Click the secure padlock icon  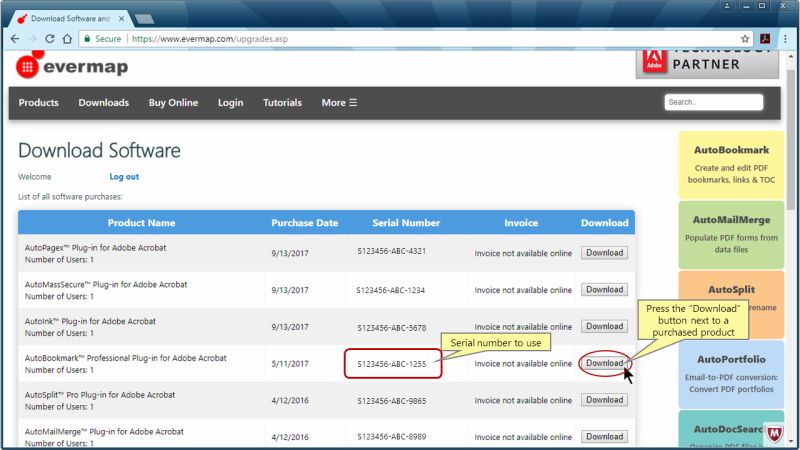click(x=87, y=39)
